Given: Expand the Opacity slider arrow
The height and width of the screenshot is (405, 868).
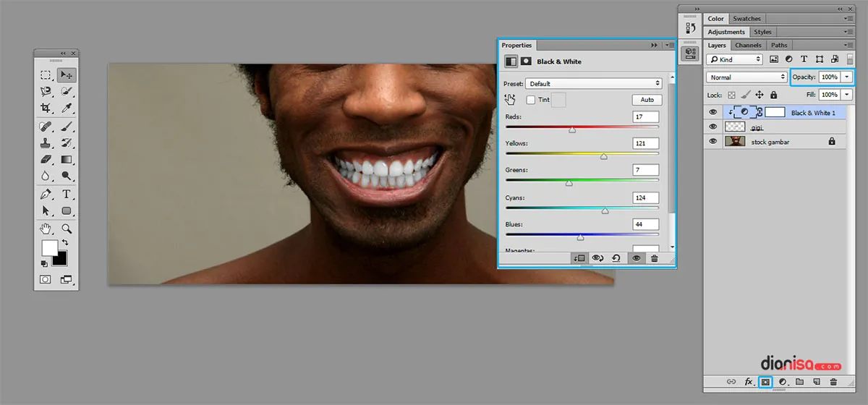Looking at the screenshot, I should pyautogui.click(x=847, y=77).
